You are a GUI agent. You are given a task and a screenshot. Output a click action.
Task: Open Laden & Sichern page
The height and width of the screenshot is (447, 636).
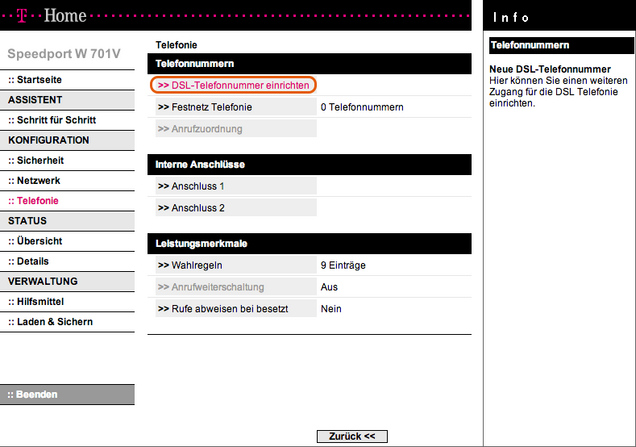pos(54,321)
